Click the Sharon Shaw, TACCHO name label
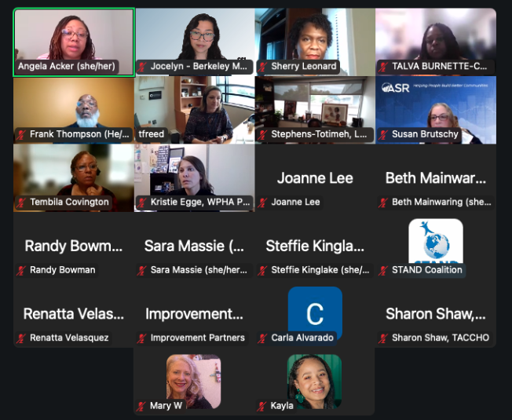Image resolution: width=512 pixels, height=420 pixels. coord(441,338)
